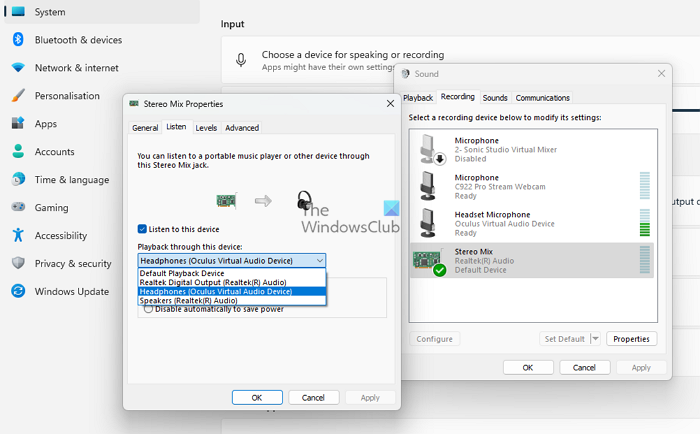Cancel the Sound dialog

click(x=584, y=367)
